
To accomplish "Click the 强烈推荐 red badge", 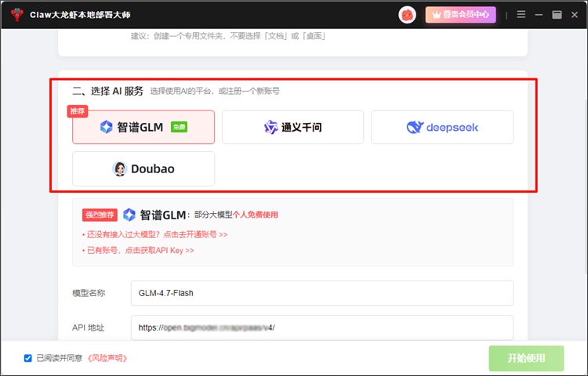I will 100,215.
